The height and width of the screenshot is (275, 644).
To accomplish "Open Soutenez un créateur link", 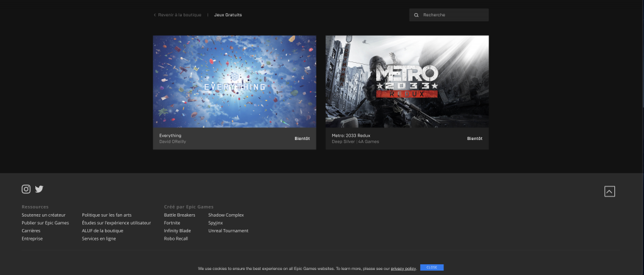I will point(43,215).
